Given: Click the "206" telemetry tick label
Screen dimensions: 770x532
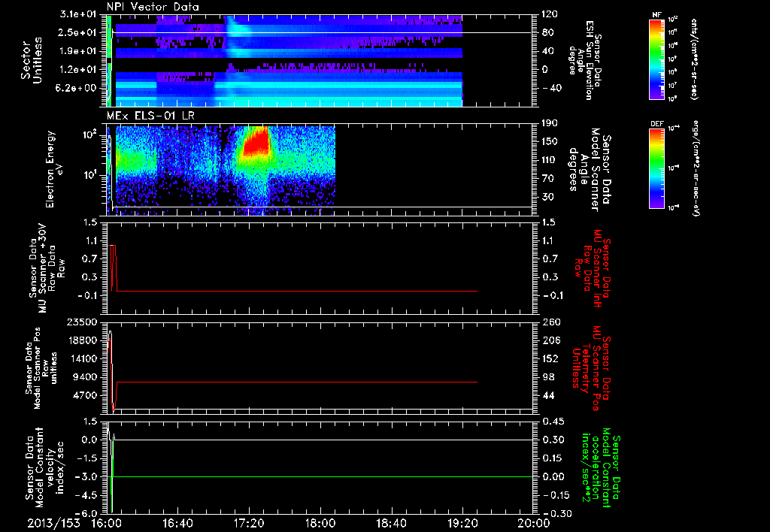Looking at the screenshot, I should [x=550, y=340].
